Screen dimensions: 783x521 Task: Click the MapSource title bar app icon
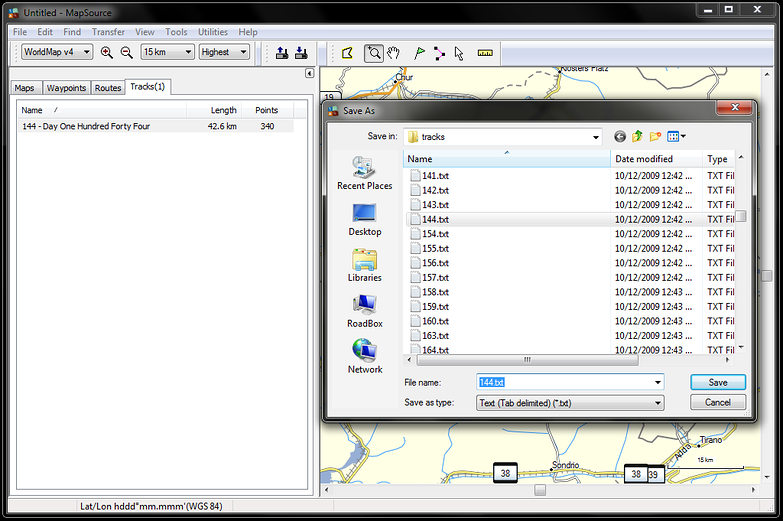coord(13,13)
